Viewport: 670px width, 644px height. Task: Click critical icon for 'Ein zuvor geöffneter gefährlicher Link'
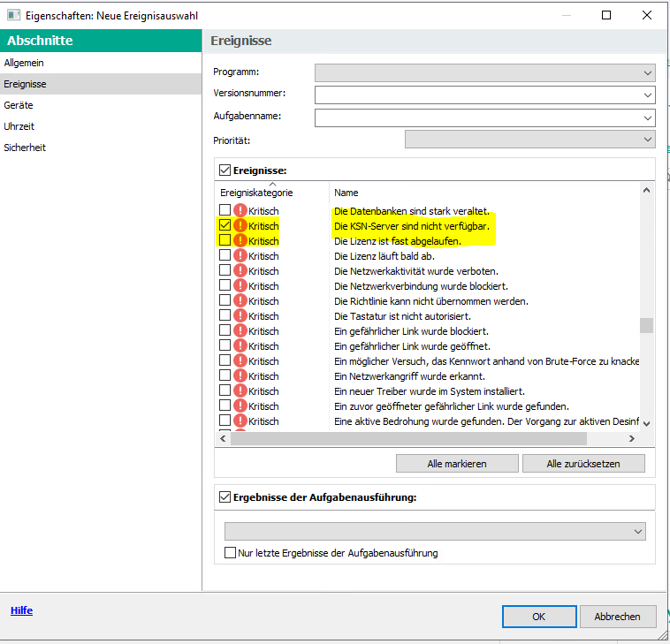[x=240, y=405]
